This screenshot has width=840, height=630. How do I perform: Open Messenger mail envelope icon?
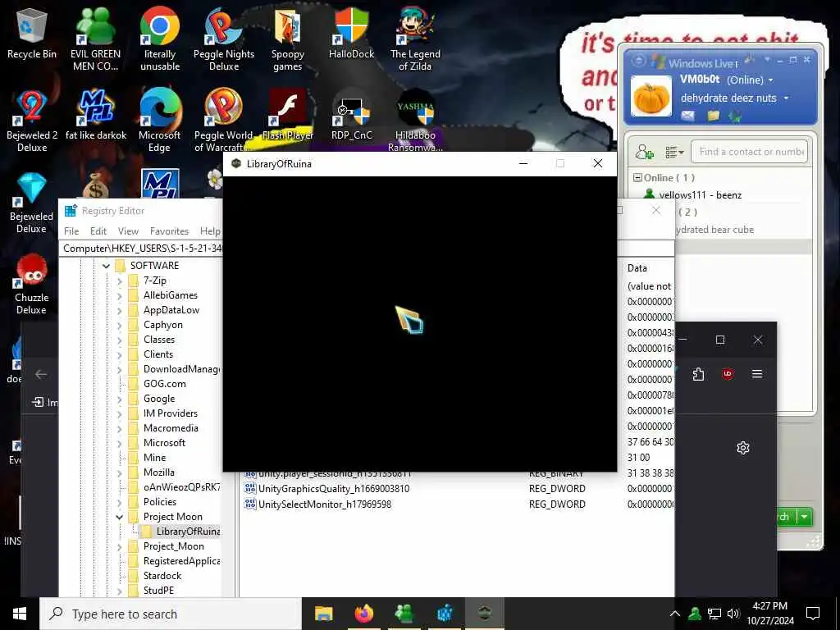coord(688,115)
